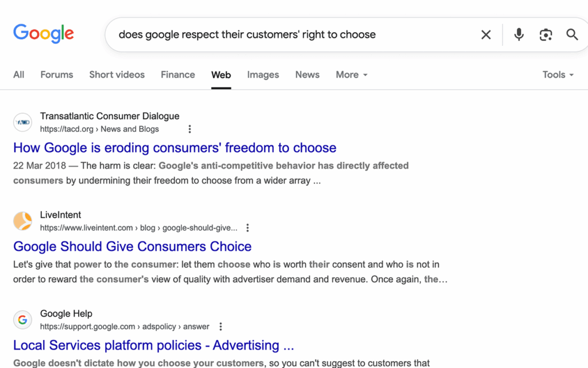Open options menu for Transatlantic Consumer Dialogue result
588x368 pixels.
coord(189,129)
